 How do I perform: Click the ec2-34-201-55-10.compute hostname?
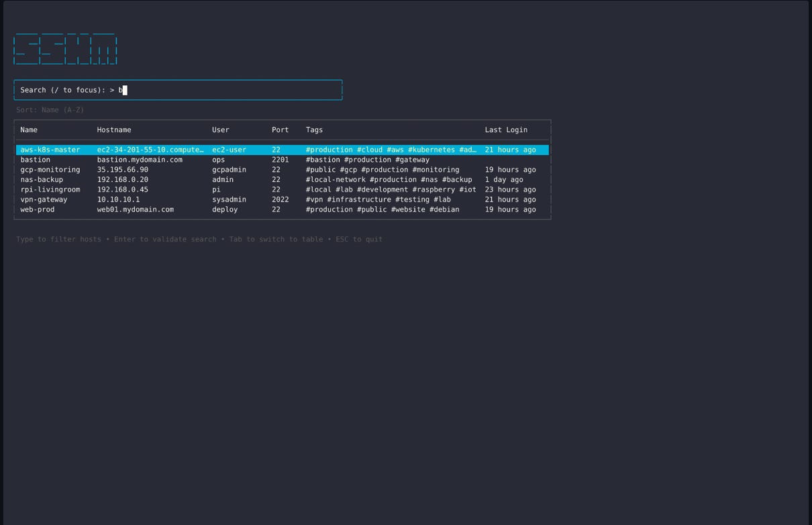(150, 150)
